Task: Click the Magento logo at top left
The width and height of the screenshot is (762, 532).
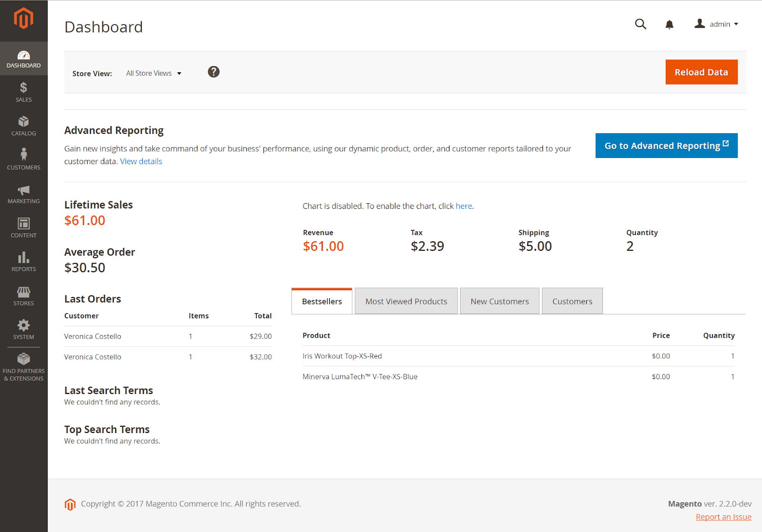Action: pyautogui.click(x=23, y=19)
